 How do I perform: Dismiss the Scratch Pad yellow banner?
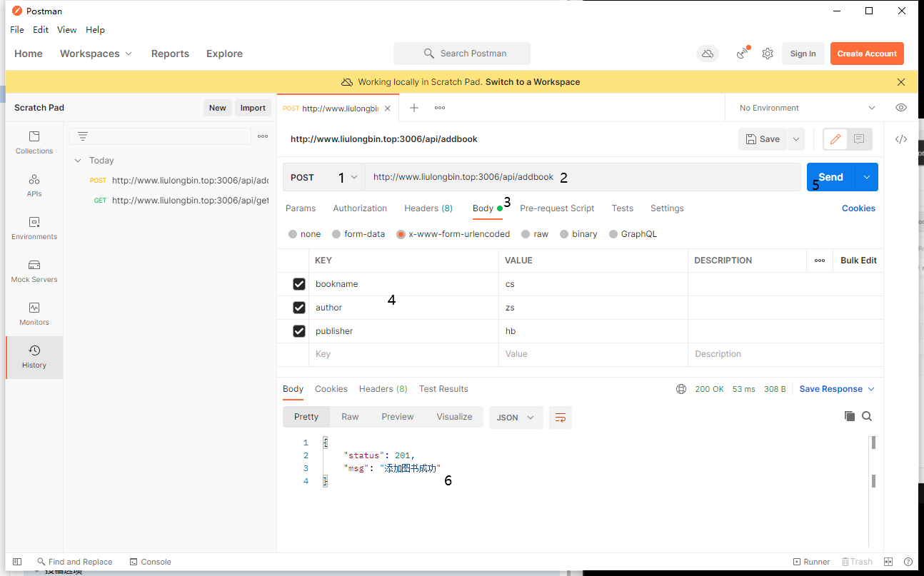901,82
